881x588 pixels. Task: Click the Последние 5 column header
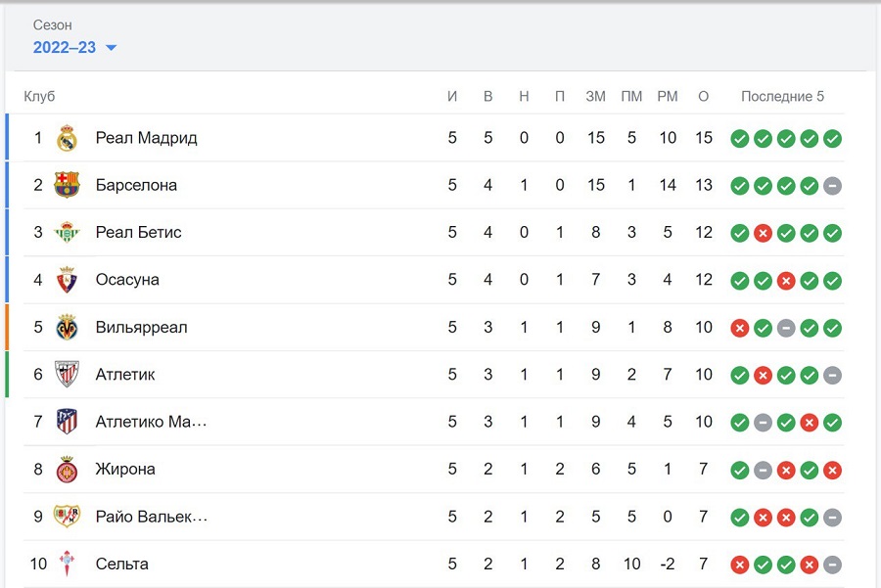coord(782,96)
